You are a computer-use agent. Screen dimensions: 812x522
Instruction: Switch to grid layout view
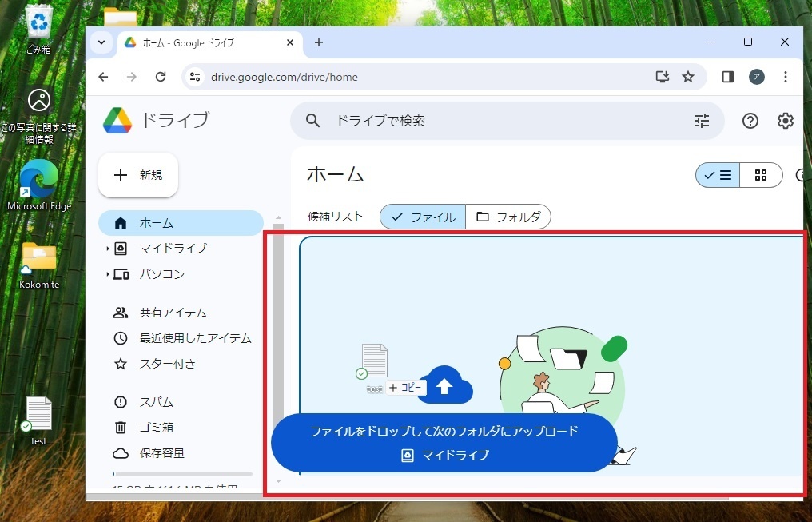pyautogui.click(x=761, y=175)
